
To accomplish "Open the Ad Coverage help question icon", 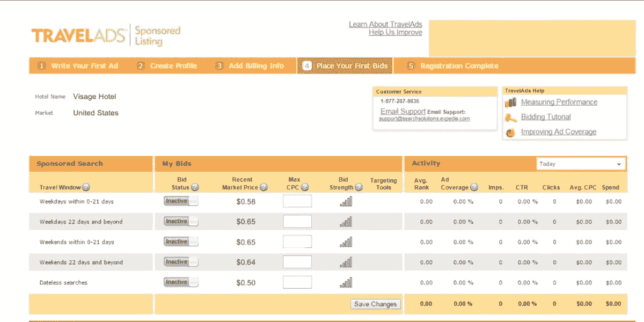I will (474, 187).
